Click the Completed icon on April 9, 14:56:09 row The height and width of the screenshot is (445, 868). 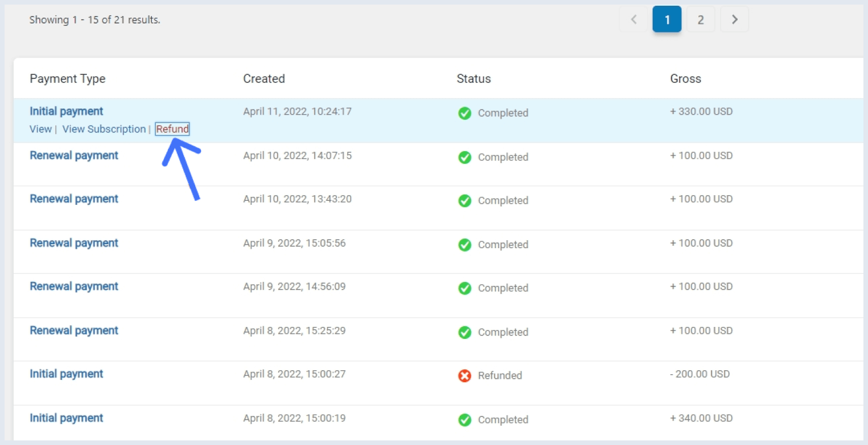pyautogui.click(x=465, y=288)
